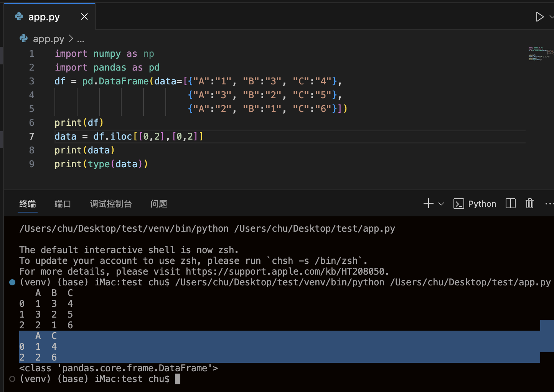Screen dimensions: 554x392
Task: Click the new terminal plus icon
Action: coord(428,204)
